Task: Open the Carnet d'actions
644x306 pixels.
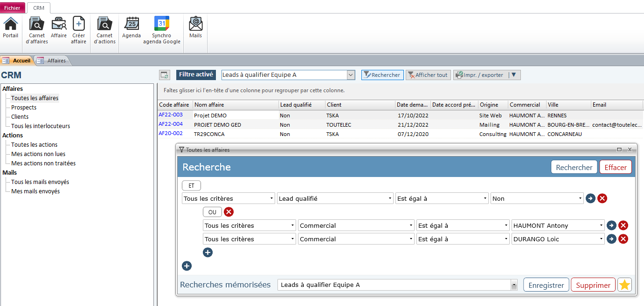Action: [104, 29]
